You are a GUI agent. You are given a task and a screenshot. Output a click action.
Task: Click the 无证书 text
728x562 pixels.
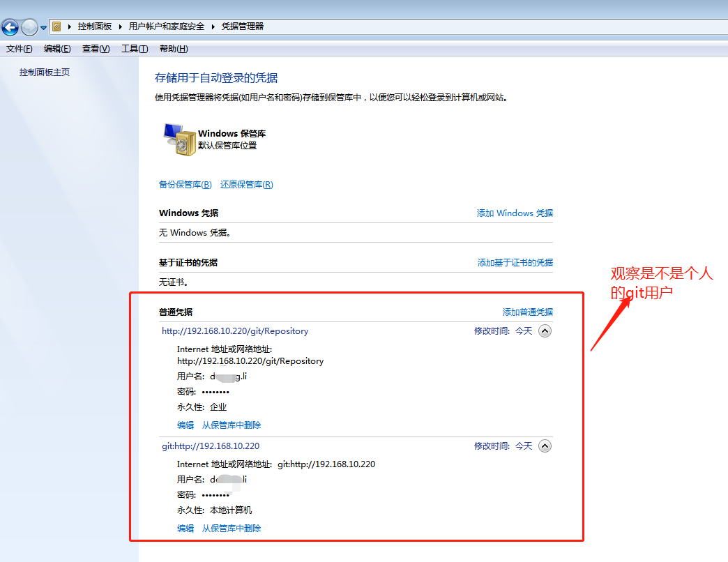click(x=173, y=282)
